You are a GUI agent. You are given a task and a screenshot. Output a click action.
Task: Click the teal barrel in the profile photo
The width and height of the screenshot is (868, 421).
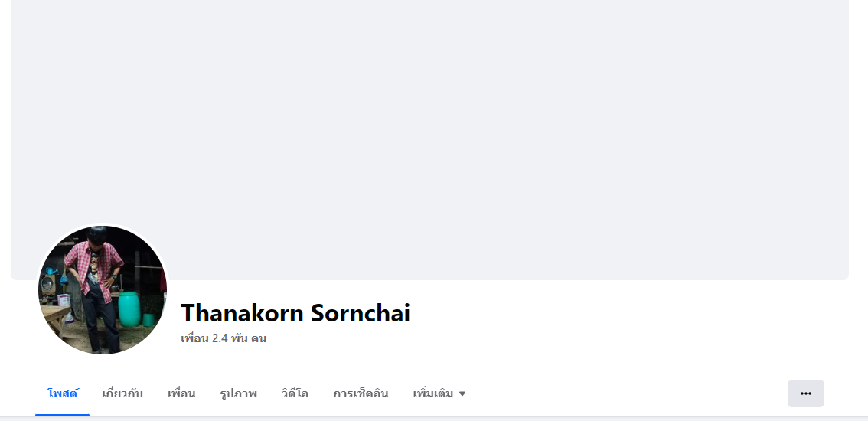tap(129, 309)
